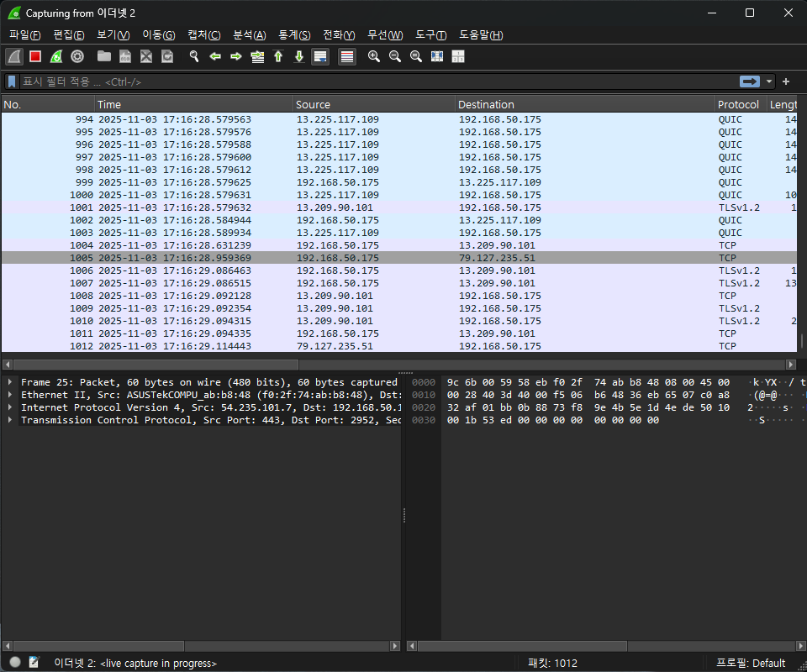Toggle auto-scroll during live capture

click(319, 56)
